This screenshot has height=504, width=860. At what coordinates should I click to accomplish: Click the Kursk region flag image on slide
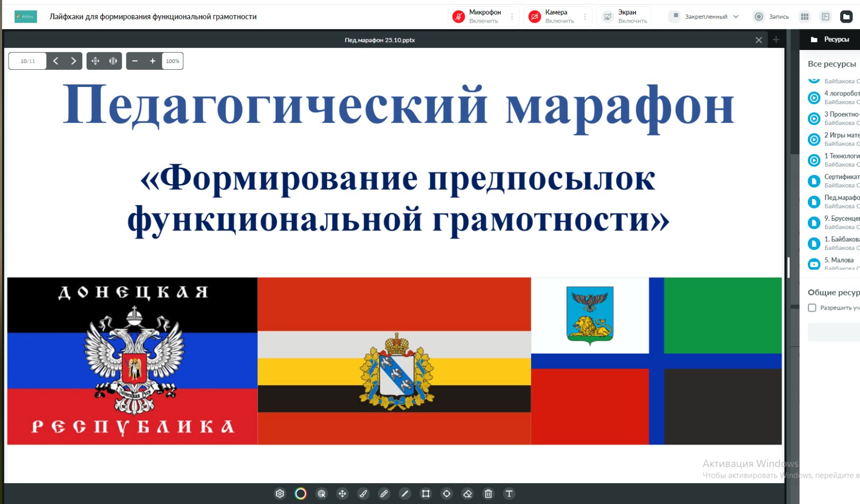click(395, 361)
